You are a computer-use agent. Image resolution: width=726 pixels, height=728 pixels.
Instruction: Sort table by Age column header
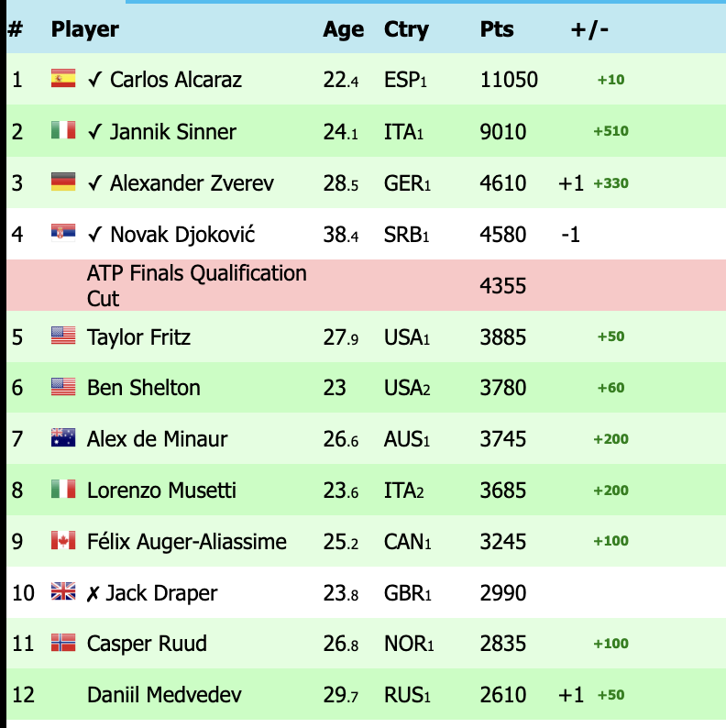pos(343,29)
